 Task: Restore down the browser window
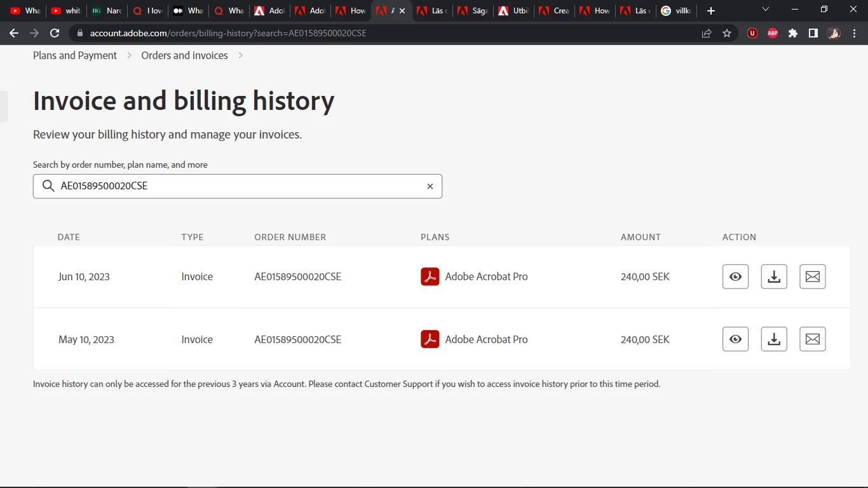tap(824, 10)
